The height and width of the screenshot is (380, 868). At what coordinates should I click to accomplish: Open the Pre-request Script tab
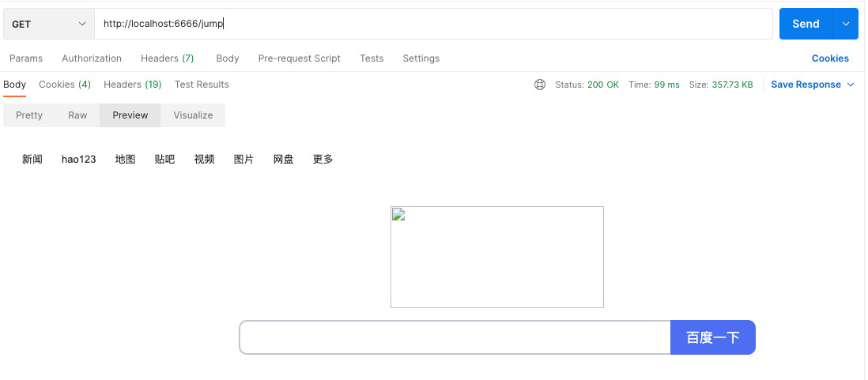pyautogui.click(x=300, y=58)
